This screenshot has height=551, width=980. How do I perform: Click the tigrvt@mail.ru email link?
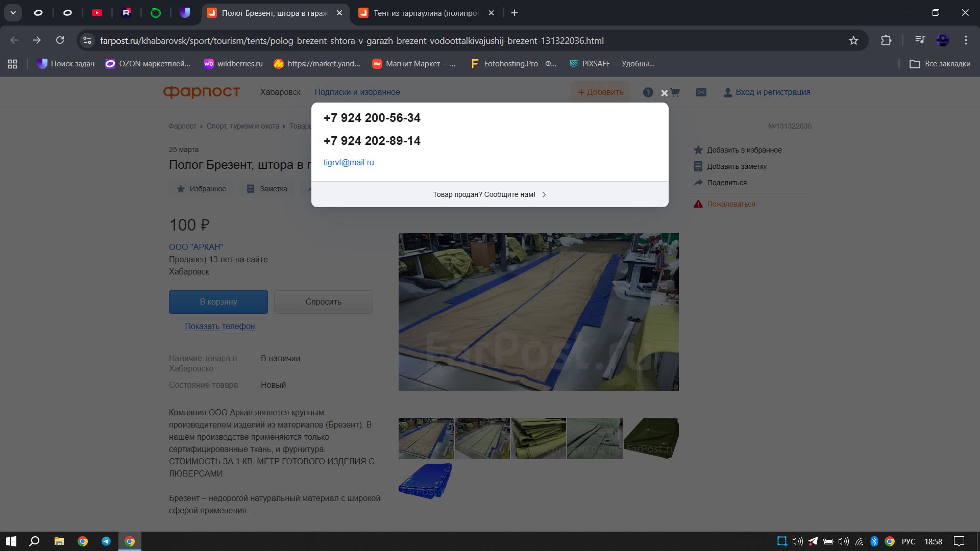coord(349,163)
